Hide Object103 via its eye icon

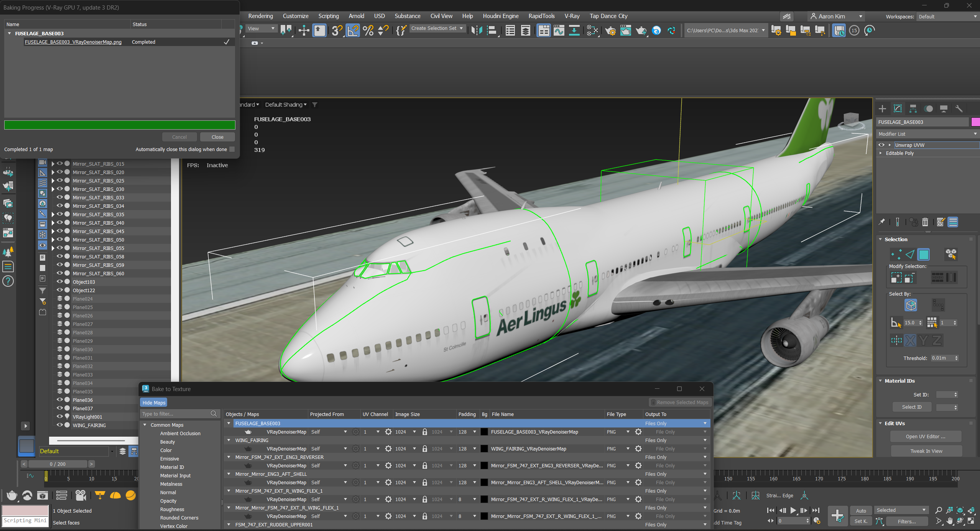coord(60,281)
